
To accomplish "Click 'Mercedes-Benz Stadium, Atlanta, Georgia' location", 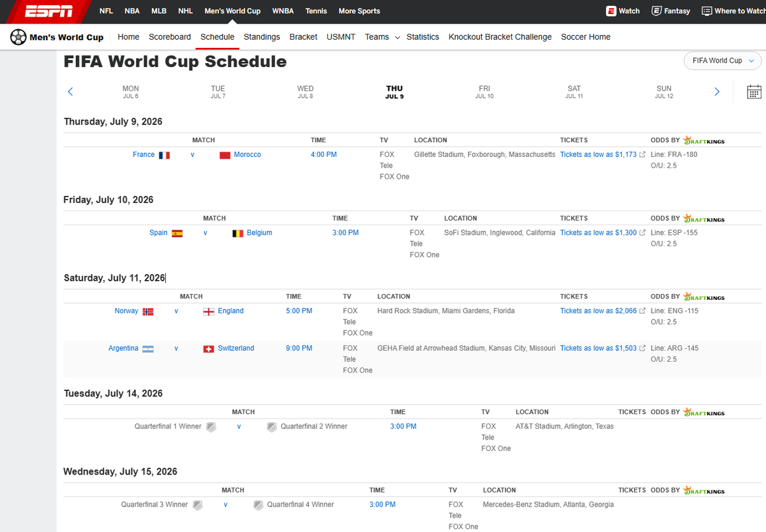I will (x=548, y=505).
